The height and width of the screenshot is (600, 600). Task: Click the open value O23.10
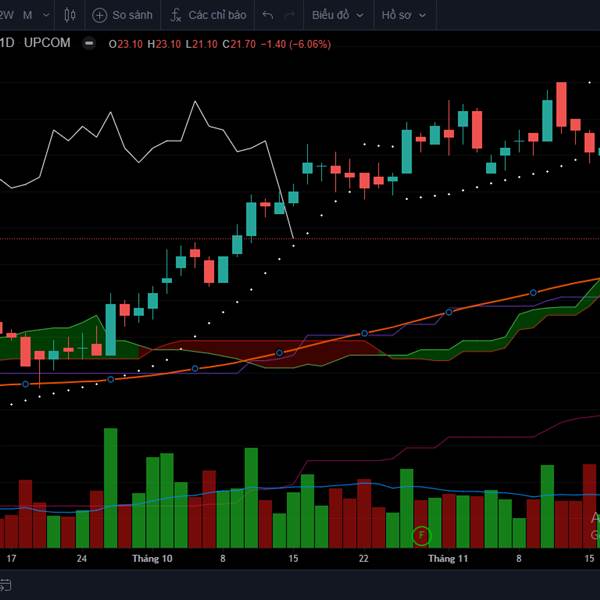pyautogui.click(x=126, y=44)
